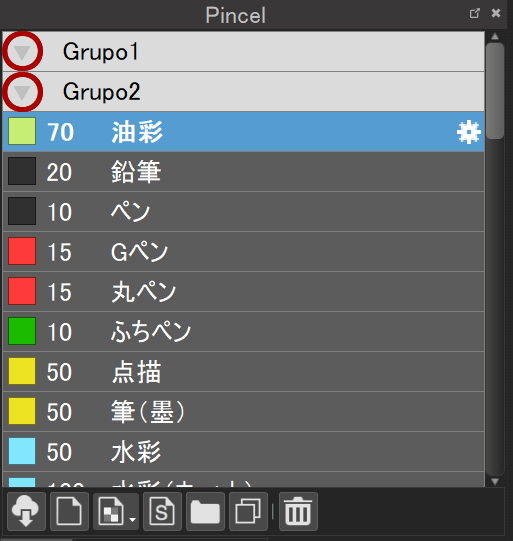Click the green swatch of ふちペン

pyautogui.click(x=22, y=331)
